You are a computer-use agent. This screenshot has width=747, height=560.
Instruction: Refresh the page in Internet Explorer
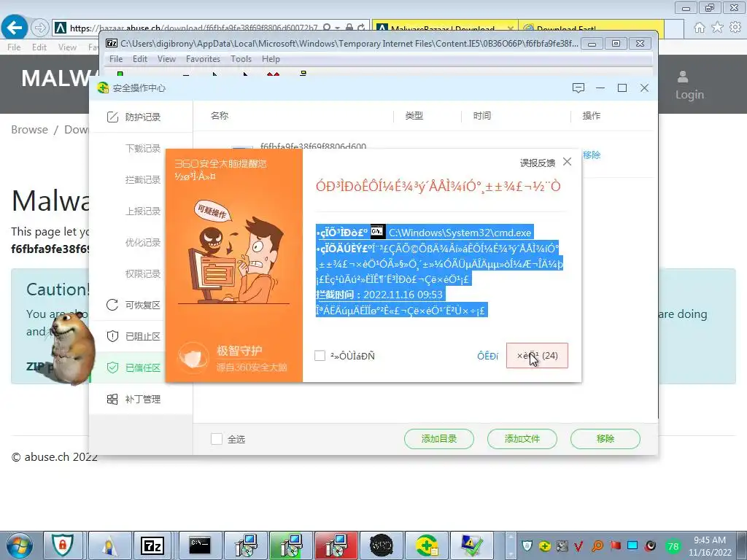point(362,28)
